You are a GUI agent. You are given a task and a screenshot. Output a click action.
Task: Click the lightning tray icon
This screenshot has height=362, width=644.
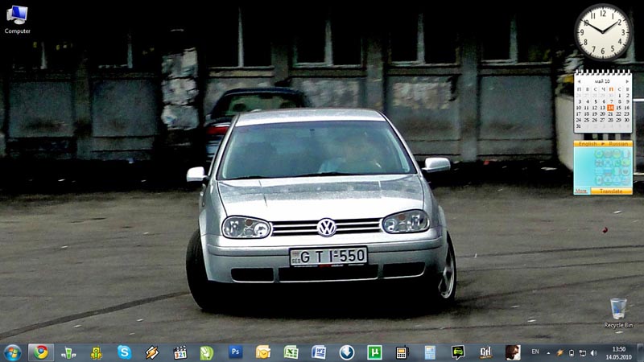click(559, 353)
